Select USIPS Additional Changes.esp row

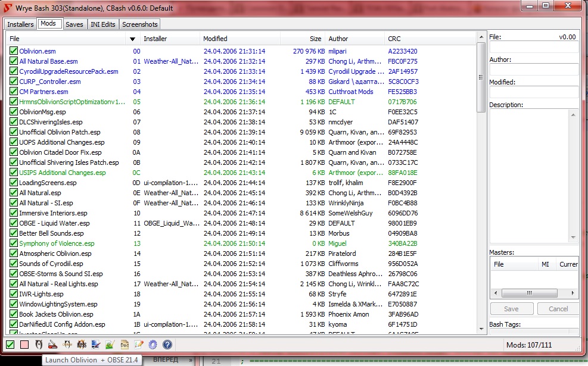241,173
